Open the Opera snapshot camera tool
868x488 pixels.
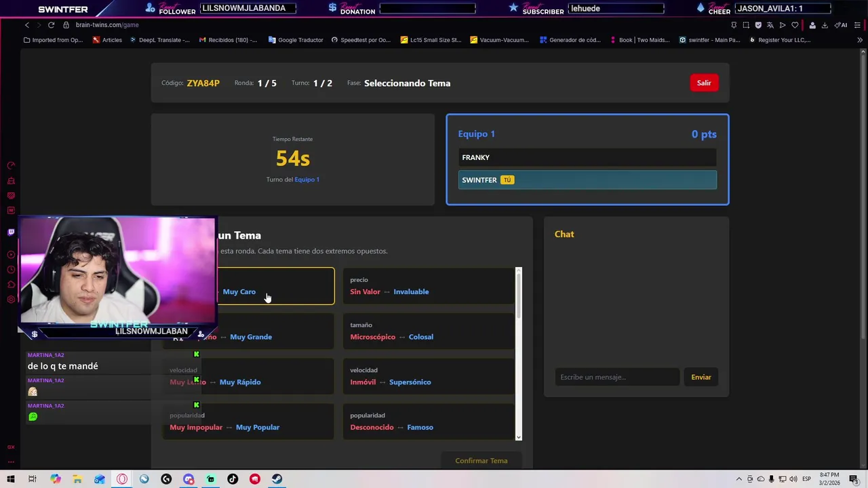click(x=746, y=25)
